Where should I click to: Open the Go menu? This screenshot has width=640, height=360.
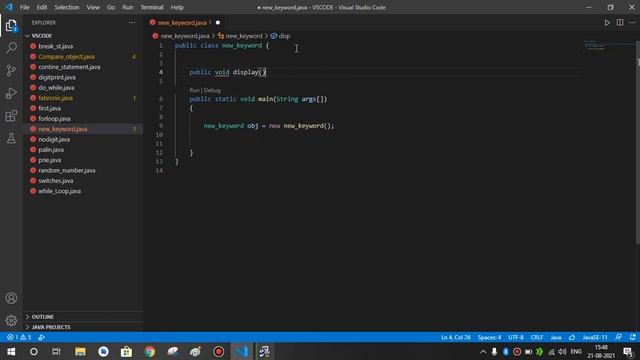111,7
